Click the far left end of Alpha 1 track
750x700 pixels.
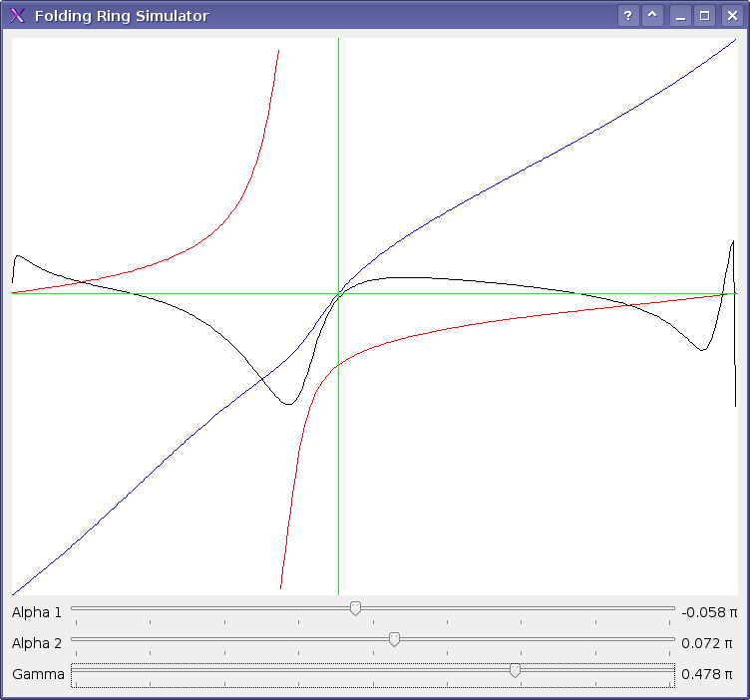pyautogui.click(x=75, y=607)
